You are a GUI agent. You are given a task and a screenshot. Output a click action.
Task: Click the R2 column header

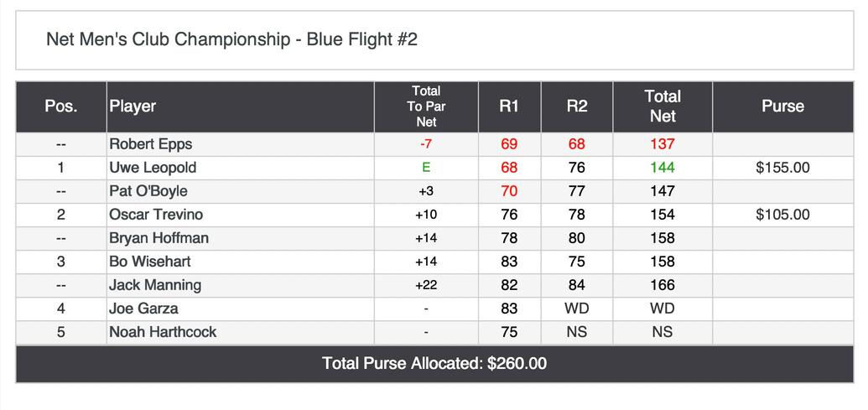pos(577,106)
